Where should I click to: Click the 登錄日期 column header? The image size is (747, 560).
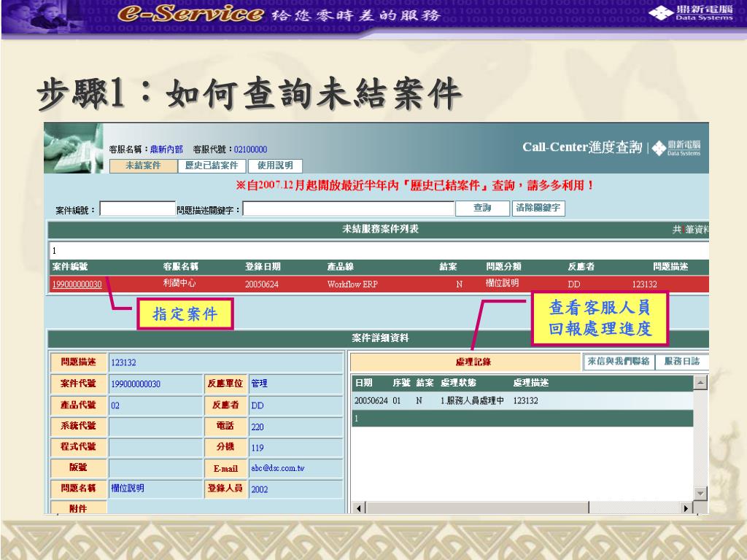tap(263, 267)
